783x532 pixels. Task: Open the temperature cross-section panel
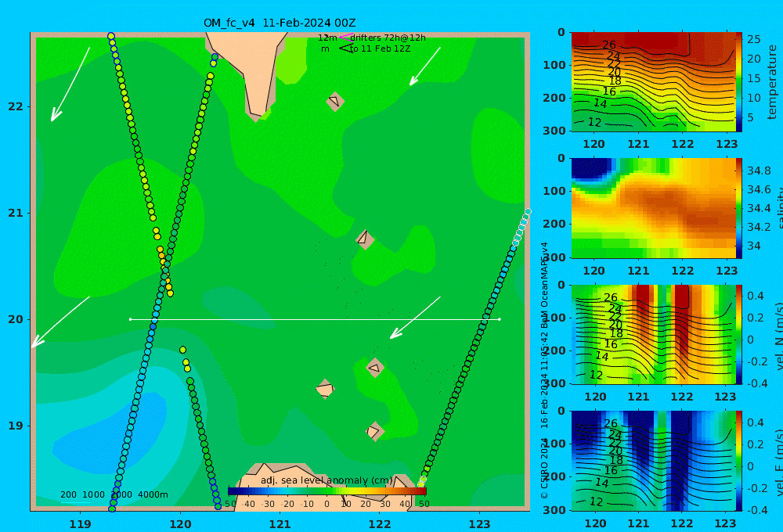click(653, 82)
